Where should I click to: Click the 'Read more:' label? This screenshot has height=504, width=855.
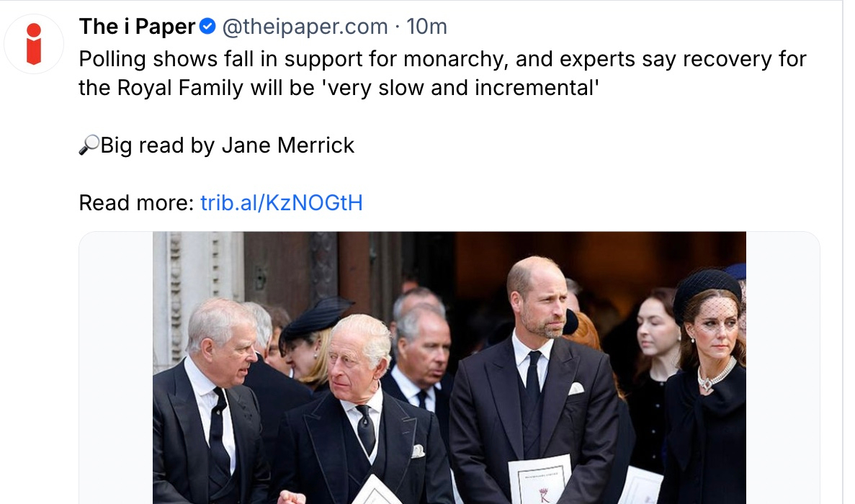(x=136, y=203)
